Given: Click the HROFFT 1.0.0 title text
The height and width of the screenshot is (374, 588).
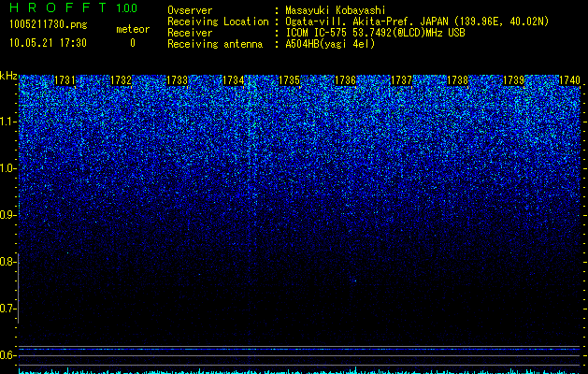Looking at the screenshot, I should [x=74, y=7].
